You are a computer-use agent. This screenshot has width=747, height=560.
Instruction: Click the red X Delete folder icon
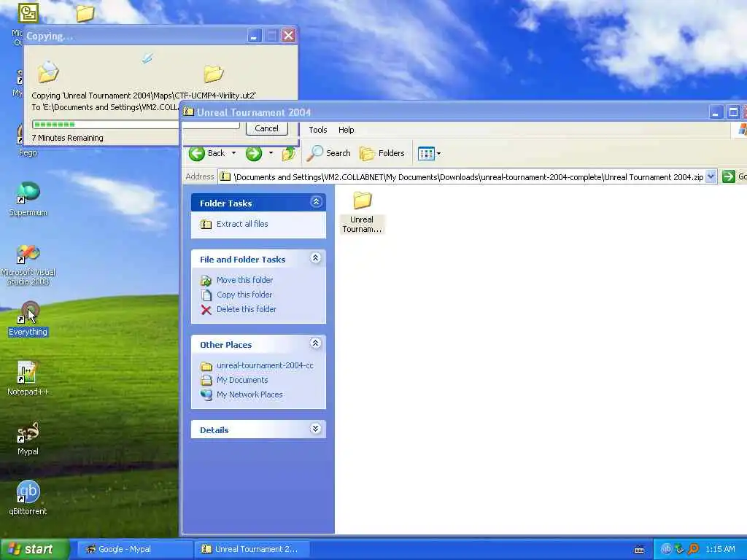[206, 309]
